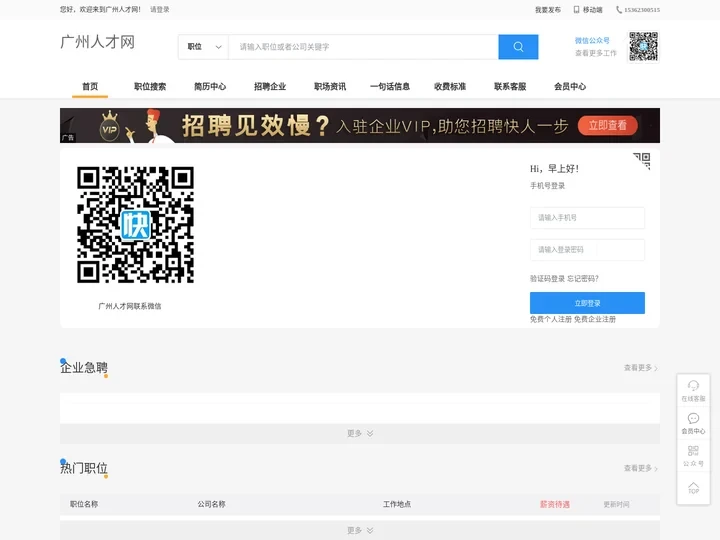Click the 公司名称 column header
This screenshot has width=720, height=540.
click(212, 504)
